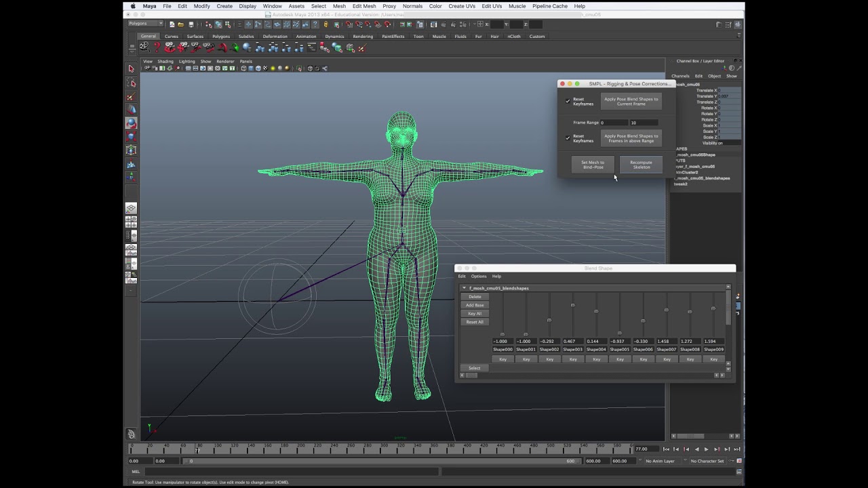Click Set Mesh to Bind-Pose button
868x488 pixels.
click(593, 165)
